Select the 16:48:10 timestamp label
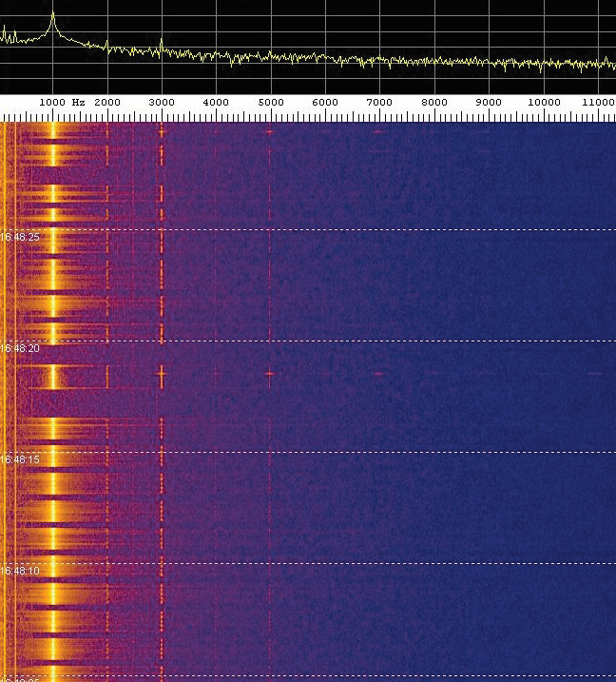The image size is (616, 682). pyautogui.click(x=20, y=571)
